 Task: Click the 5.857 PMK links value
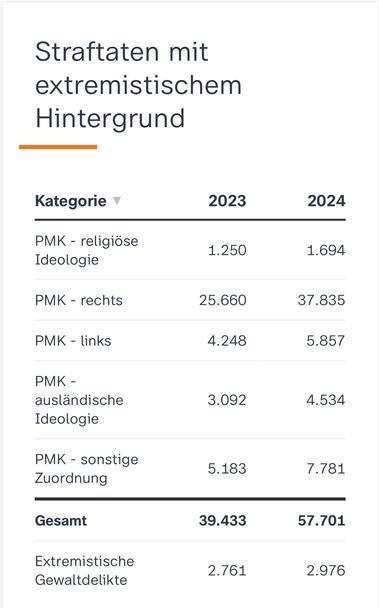pyautogui.click(x=326, y=341)
